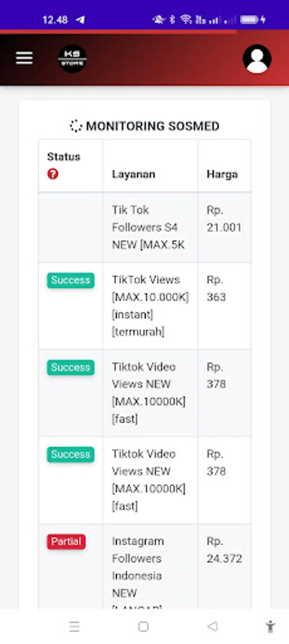This screenshot has width=289, height=644.
Task: Tap the Rp. 21.001 price cell
Action: click(224, 219)
